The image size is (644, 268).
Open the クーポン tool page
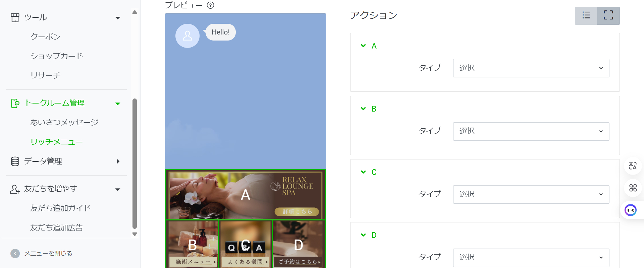click(x=45, y=37)
